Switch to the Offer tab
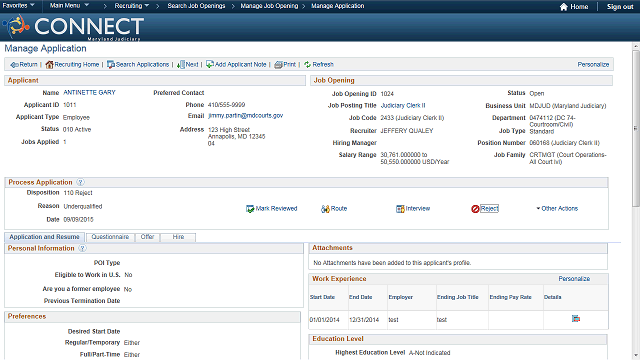This screenshot has height=360, width=640. (x=147, y=237)
